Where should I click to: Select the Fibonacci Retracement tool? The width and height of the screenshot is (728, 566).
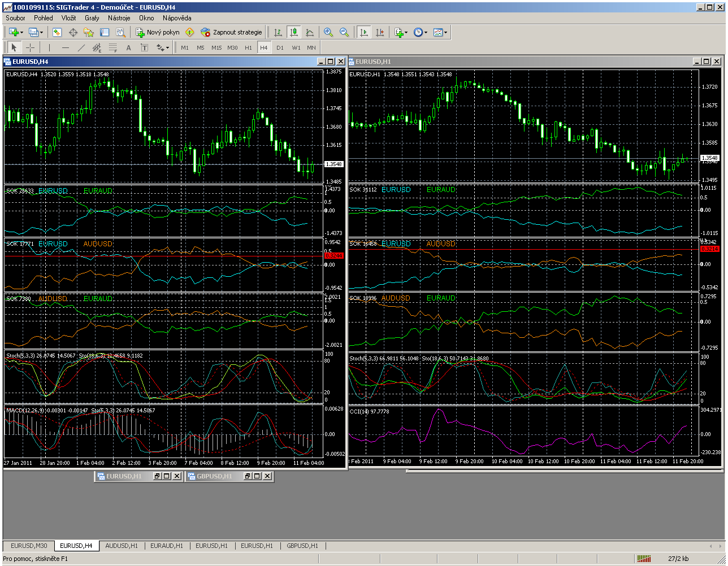click(x=113, y=47)
